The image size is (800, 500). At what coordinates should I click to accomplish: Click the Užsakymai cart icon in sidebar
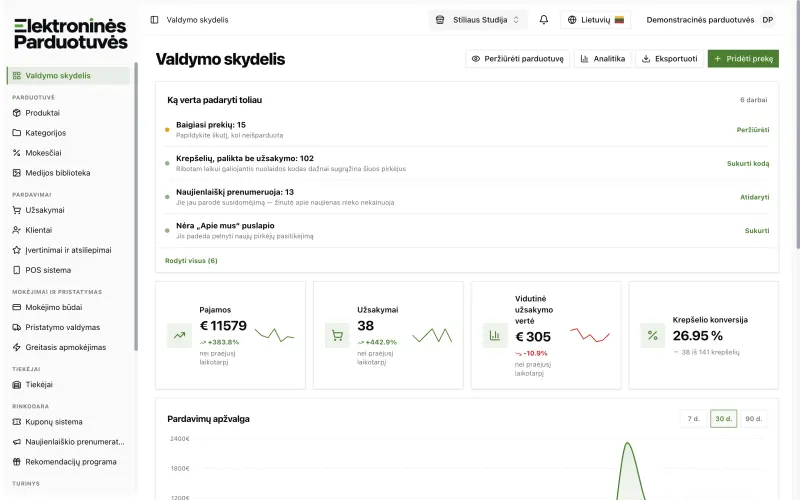click(17, 210)
